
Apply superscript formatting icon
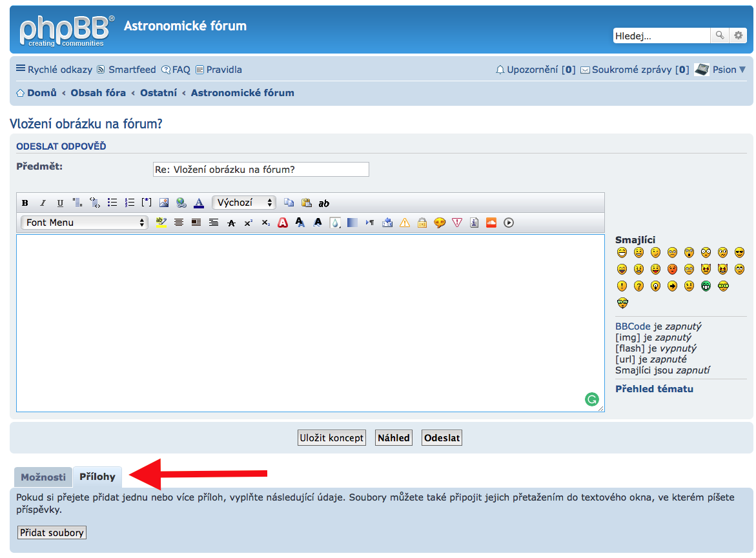click(x=248, y=223)
